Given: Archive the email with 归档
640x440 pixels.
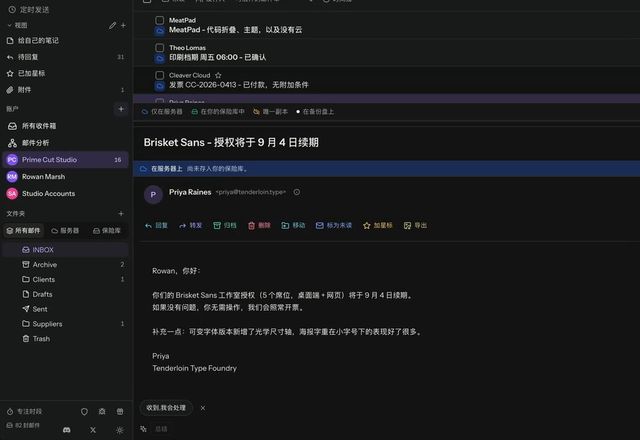Looking at the screenshot, I should (x=225, y=225).
